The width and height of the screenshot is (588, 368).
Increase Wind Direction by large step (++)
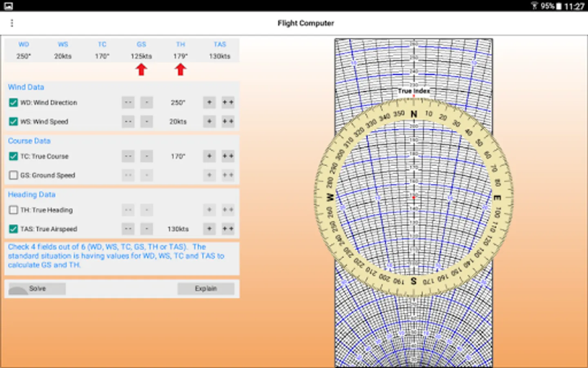coord(228,102)
